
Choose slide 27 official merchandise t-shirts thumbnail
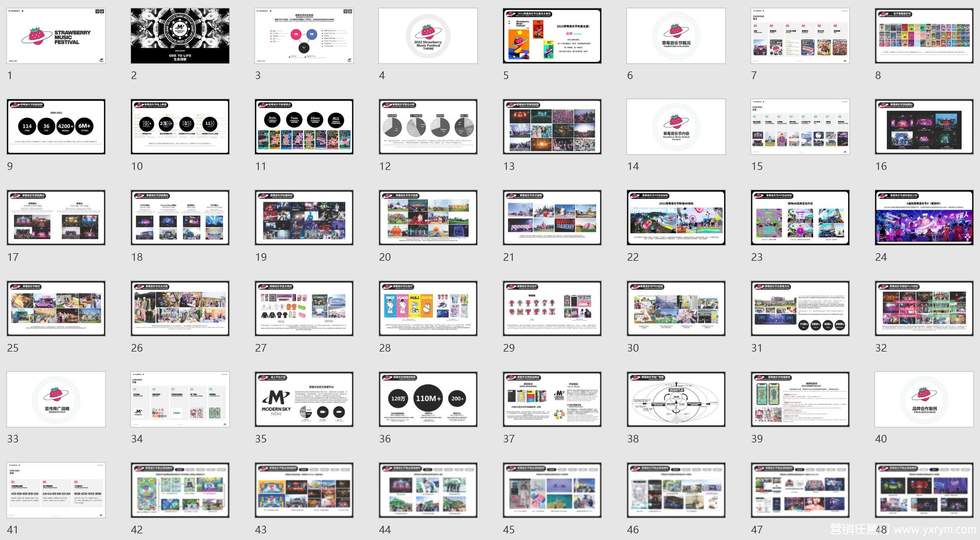(304, 308)
